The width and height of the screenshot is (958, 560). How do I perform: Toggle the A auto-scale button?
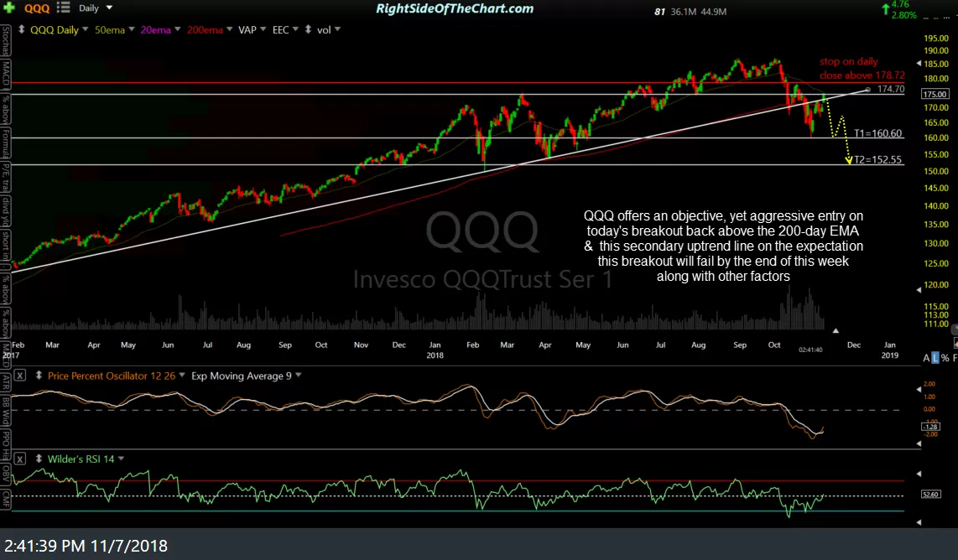click(x=927, y=358)
